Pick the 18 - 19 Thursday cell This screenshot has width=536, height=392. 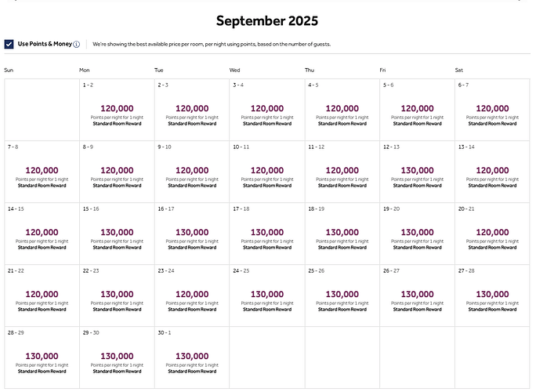point(342,234)
